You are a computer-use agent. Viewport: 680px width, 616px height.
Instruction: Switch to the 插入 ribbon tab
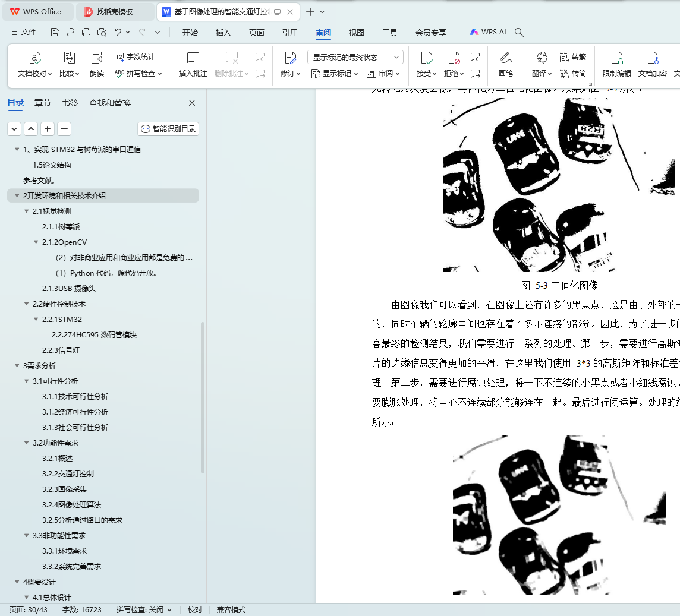click(x=223, y=33)
